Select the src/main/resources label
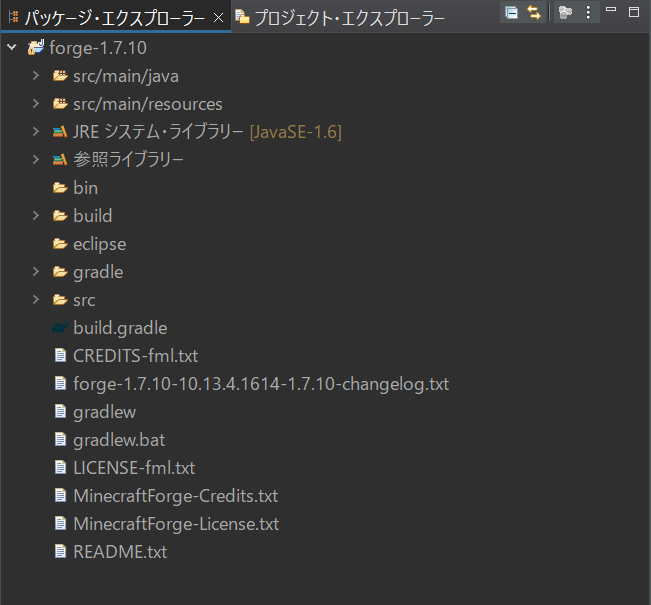The width and height of the screenshot is (651, 605). coord(148,104)
